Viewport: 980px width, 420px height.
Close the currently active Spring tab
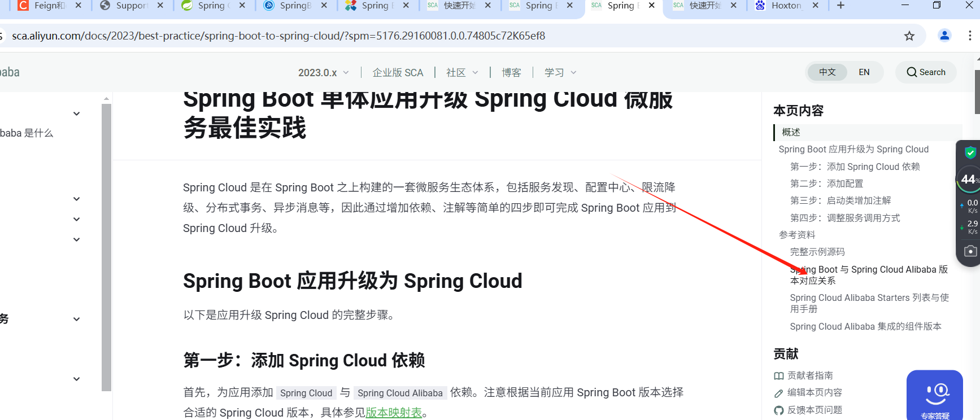652,5
